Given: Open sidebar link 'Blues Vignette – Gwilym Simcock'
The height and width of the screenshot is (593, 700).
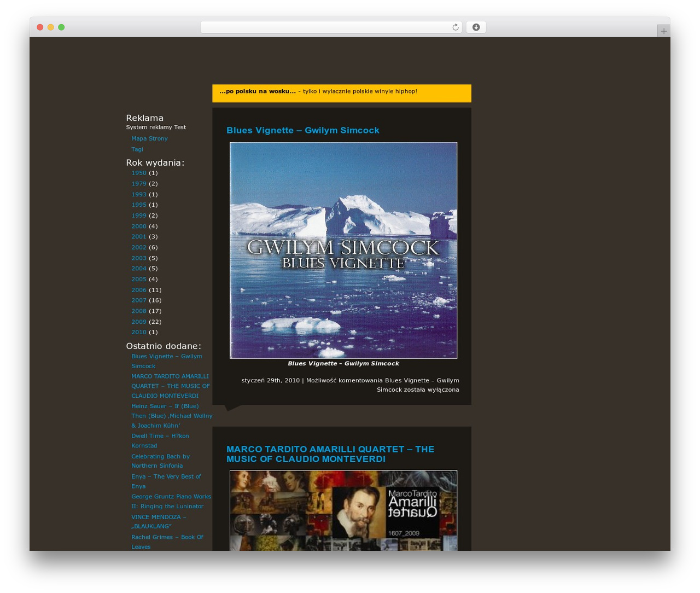Looking at the screenshot, I should 167,361.
